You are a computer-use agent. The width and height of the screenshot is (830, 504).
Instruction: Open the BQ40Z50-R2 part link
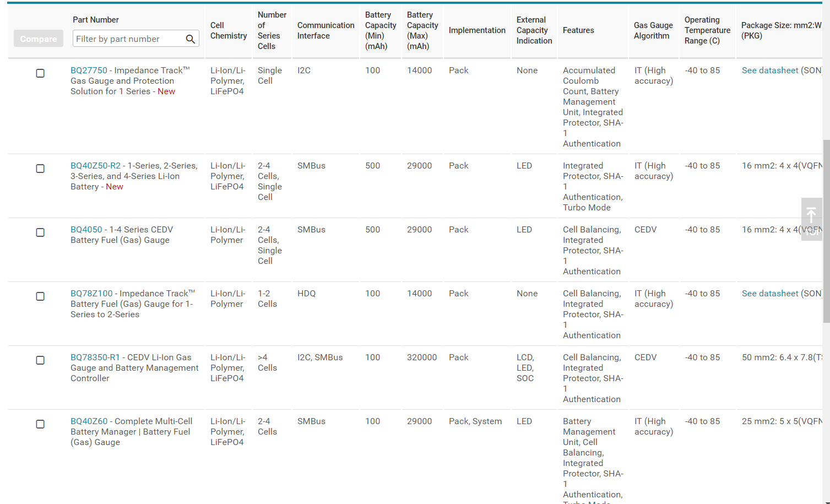(95, 166)
